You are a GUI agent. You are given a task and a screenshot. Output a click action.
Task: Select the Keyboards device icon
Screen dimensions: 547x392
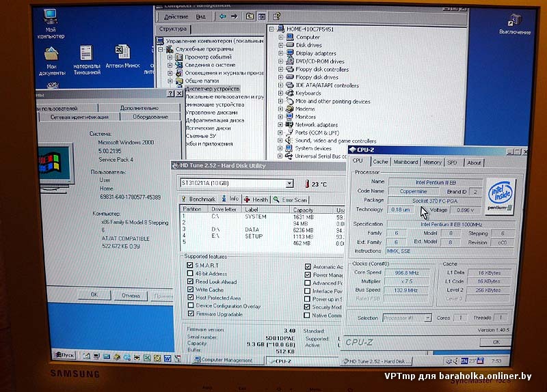click(289, 93)
